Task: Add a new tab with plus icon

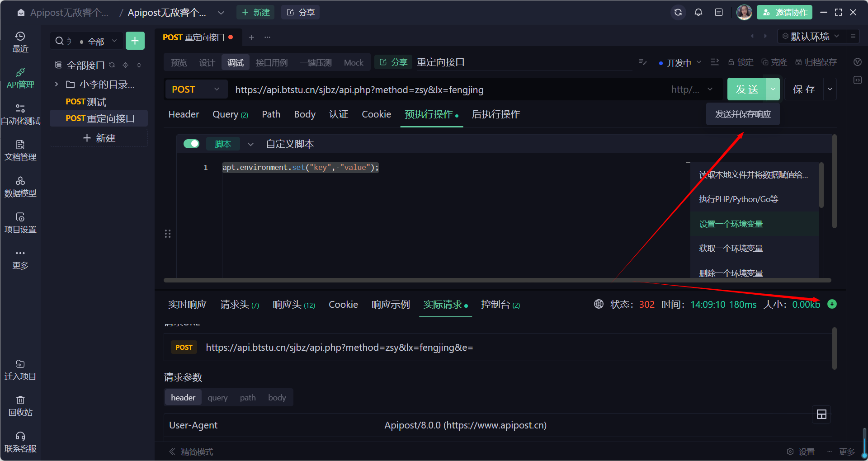Action: click(x=251, y=37)
